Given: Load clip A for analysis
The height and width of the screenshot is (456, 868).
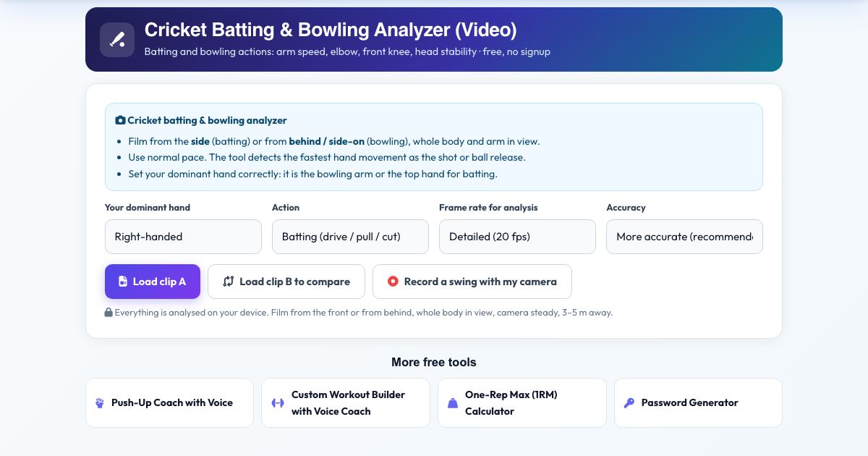Looking at the screenshot, I should [x=153, y=282].
